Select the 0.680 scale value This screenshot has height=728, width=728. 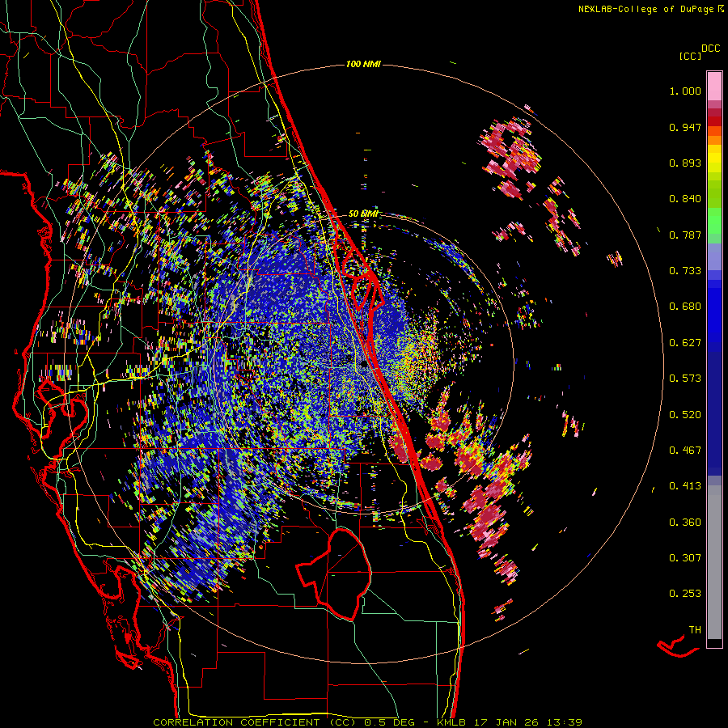point(685,307)
